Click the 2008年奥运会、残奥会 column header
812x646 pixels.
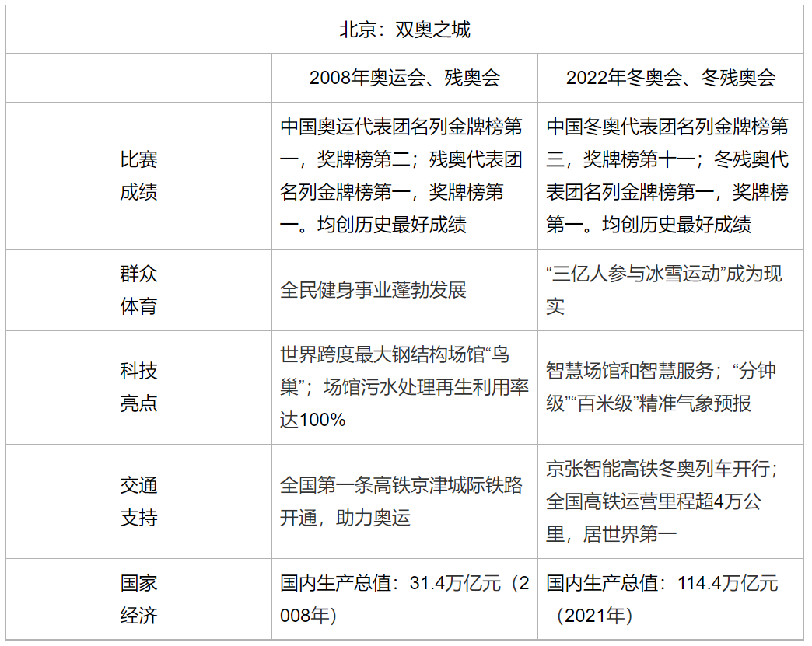click(x=404, y=78)
